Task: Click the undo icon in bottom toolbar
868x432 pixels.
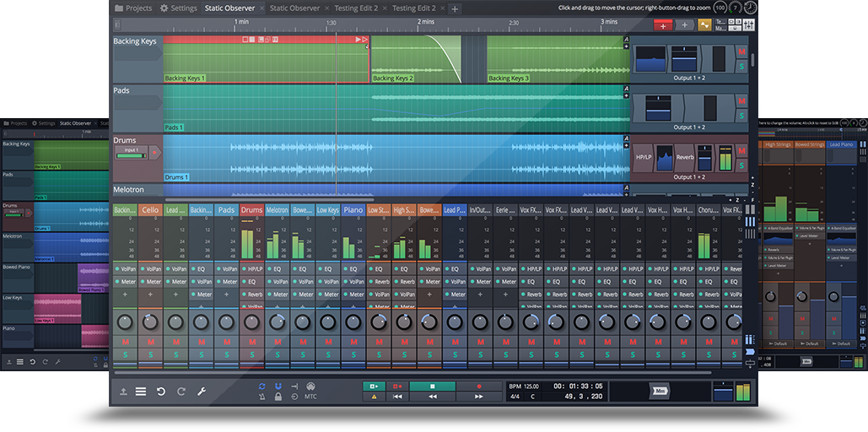Action: (160, 391)
